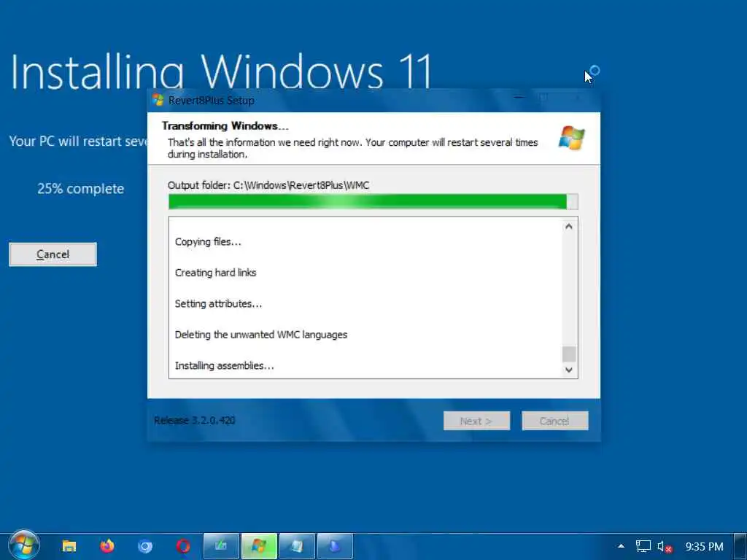This screenshot has width=747, height=560.
Task: Click the Revert8Plus title bar icon
Action: 158,100
